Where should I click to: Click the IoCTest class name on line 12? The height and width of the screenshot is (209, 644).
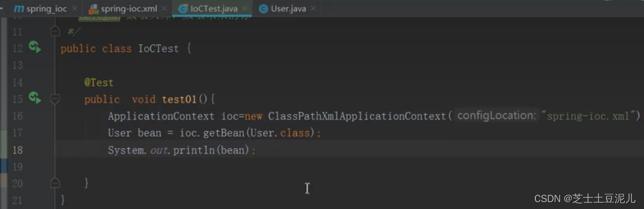[158, 49]
